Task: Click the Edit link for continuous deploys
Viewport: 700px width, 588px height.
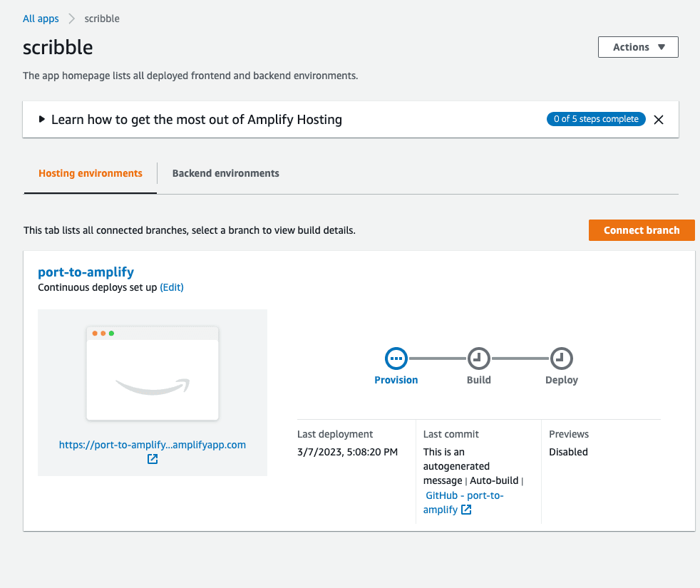Action: (172, 287)
